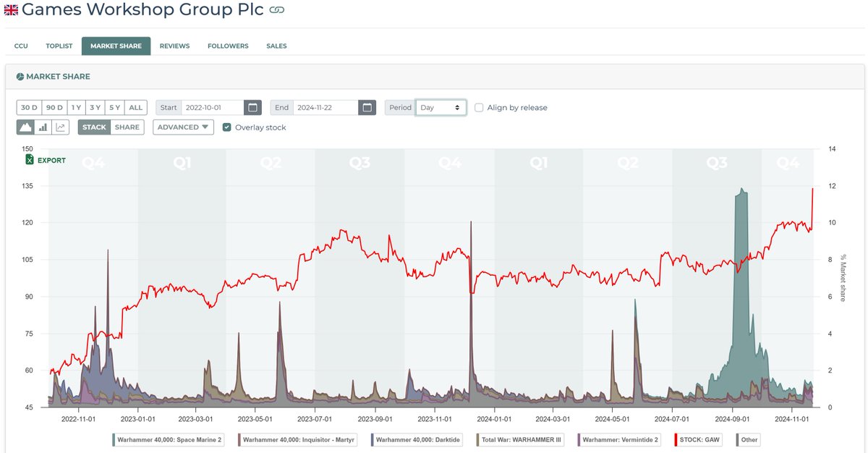Open the TOPLIST tab
The image size is (868, 453).
[x=59, y=46]
